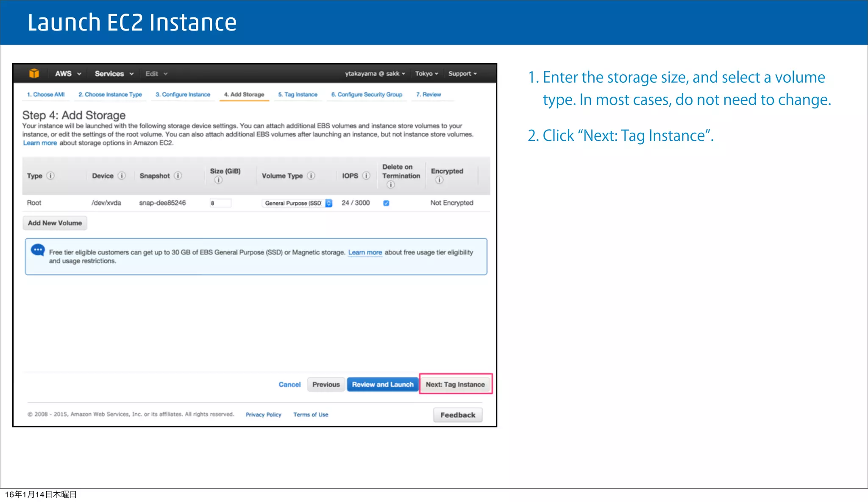868x502 pixels.
Task: Select the Not Encrypted cell
Action: [x=452, y=203]
